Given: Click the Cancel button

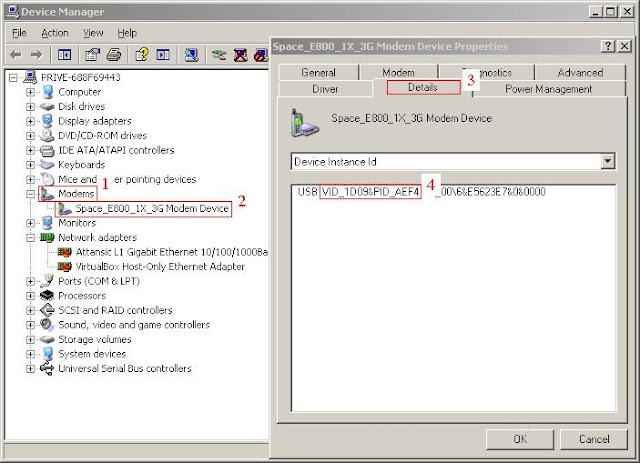Looking at the screenshot, I should click(x=594, y=439).
